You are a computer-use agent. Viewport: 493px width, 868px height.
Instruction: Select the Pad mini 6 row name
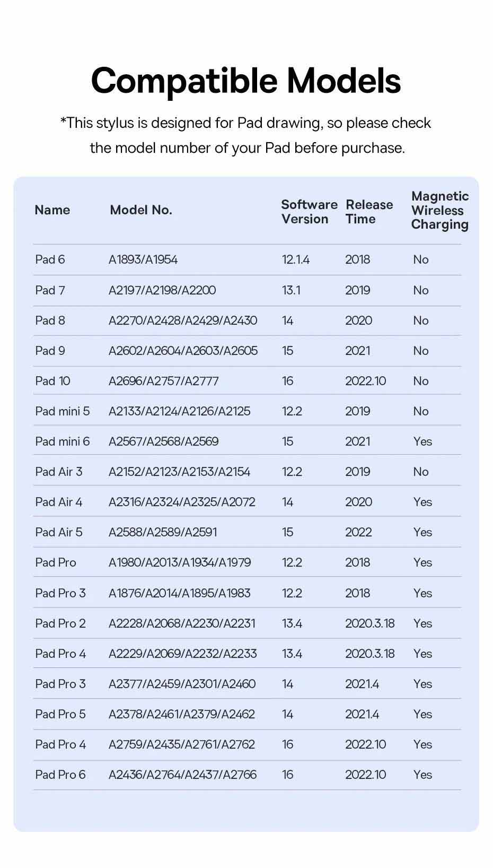click(x=63, y=441)
